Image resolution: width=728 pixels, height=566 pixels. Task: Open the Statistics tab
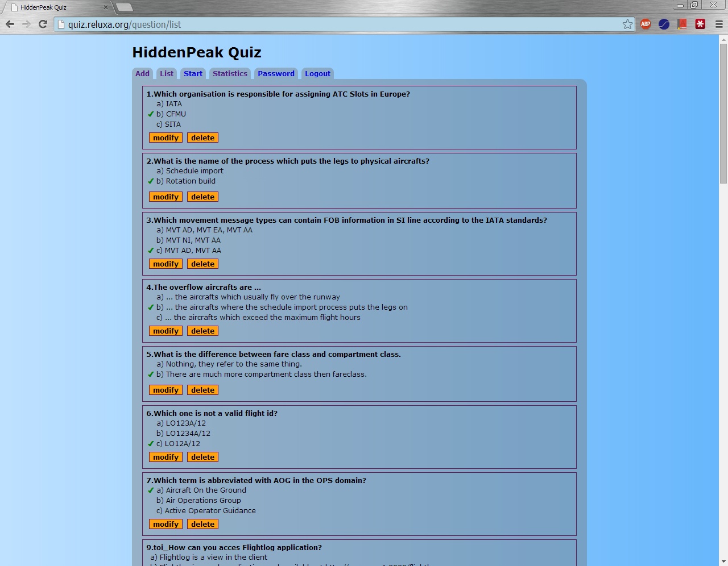(230, 73)
